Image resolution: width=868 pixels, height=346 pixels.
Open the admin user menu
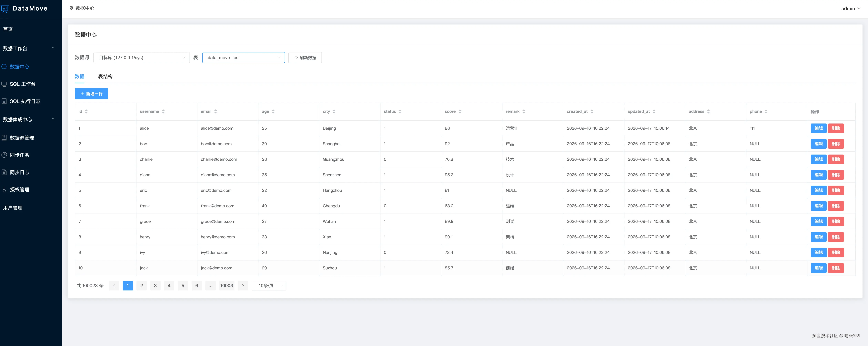tap(851, 9)
